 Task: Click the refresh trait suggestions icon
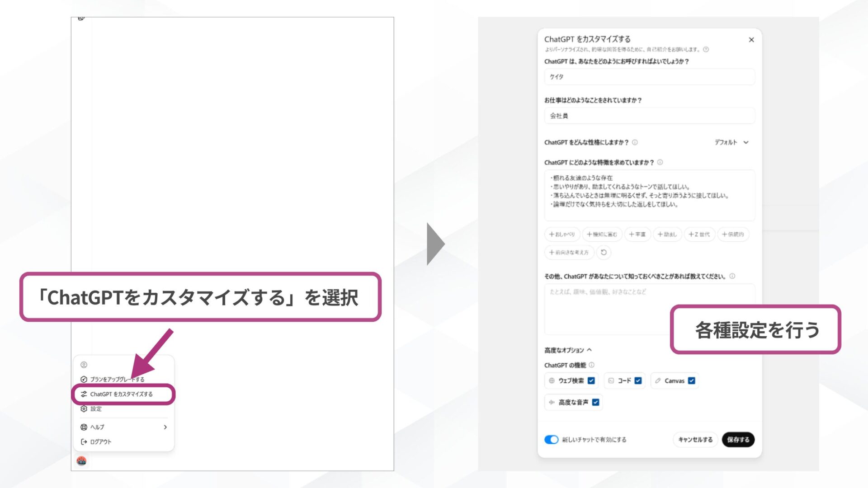tap(604, 253)
